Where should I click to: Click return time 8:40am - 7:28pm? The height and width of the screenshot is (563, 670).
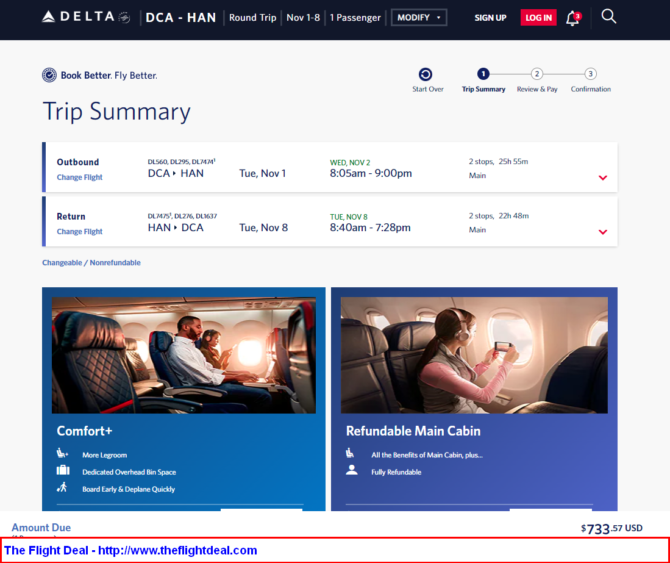[370, 227]
